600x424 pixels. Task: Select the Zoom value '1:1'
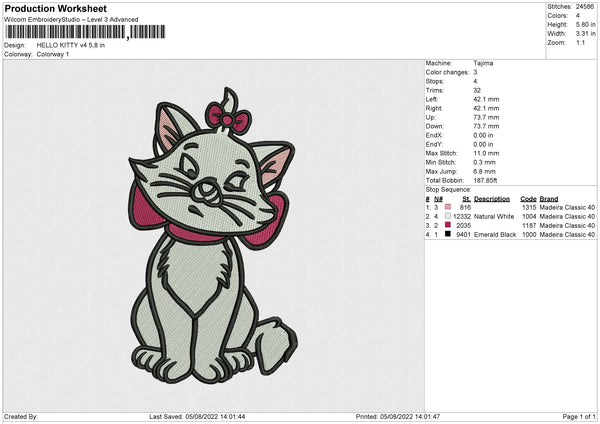tap(580, 42)
